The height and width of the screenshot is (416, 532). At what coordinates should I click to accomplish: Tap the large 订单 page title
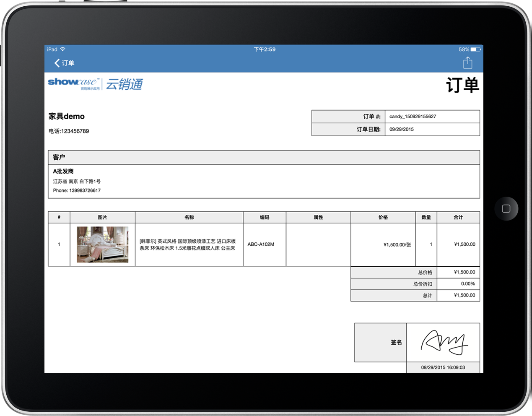click(463, 85)
